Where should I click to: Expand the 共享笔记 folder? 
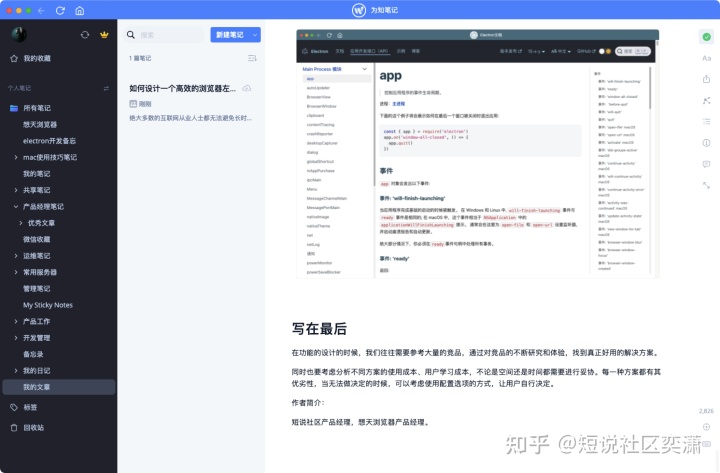(16, 190)
